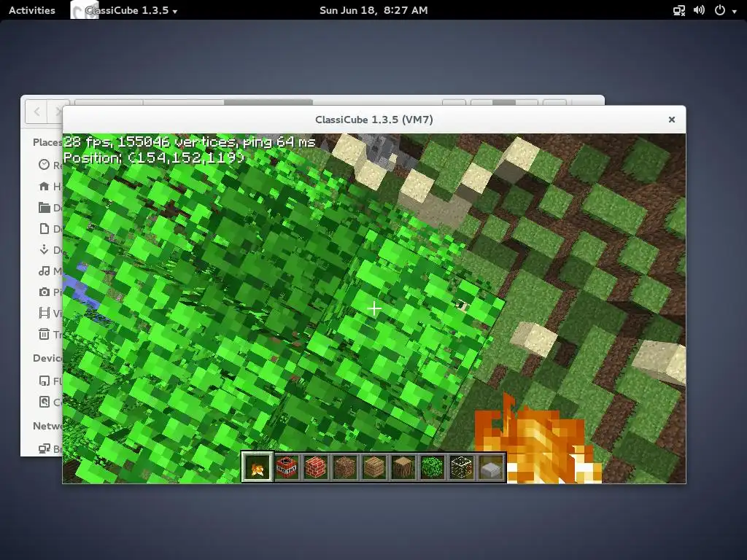Select the dirt block in the hotbar

(x=345, y=467)
